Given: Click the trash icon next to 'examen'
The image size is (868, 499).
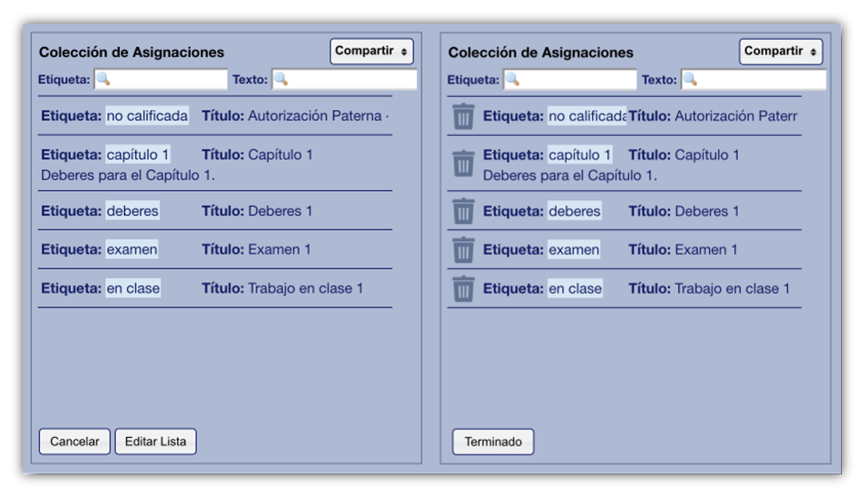Looking at the screenshot, I should point(463,250).
